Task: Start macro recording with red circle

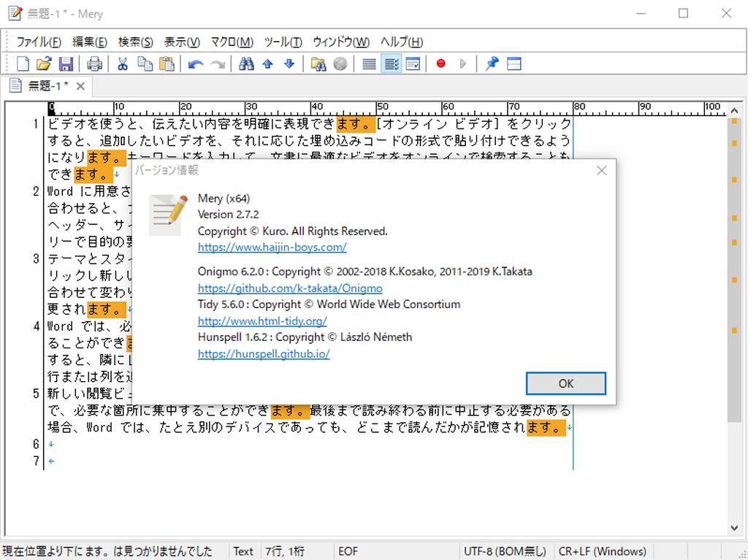Action: pyautogui.click(x=440, y=64)
